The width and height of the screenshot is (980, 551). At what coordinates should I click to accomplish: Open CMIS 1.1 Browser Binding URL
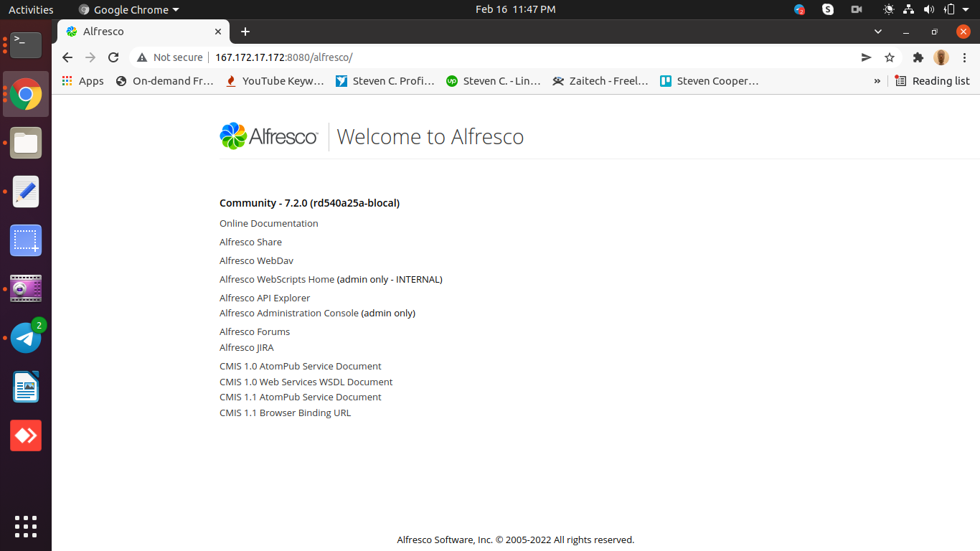[286, 413]
